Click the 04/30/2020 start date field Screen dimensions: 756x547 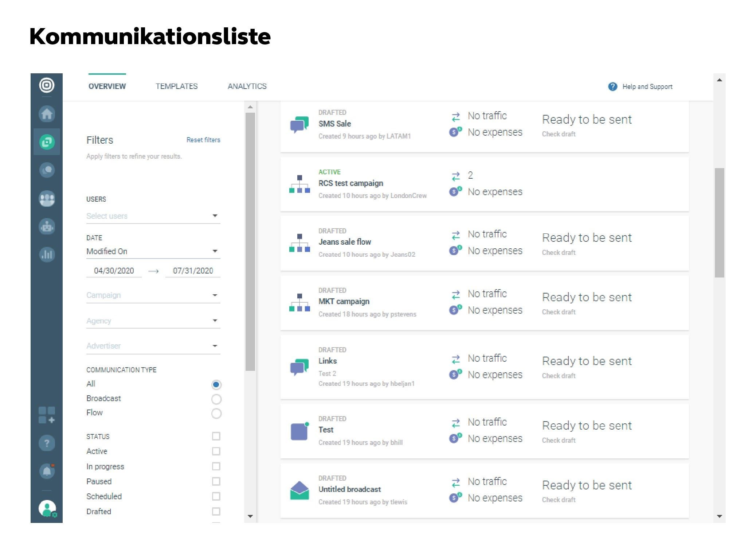(x=114, y=271)
